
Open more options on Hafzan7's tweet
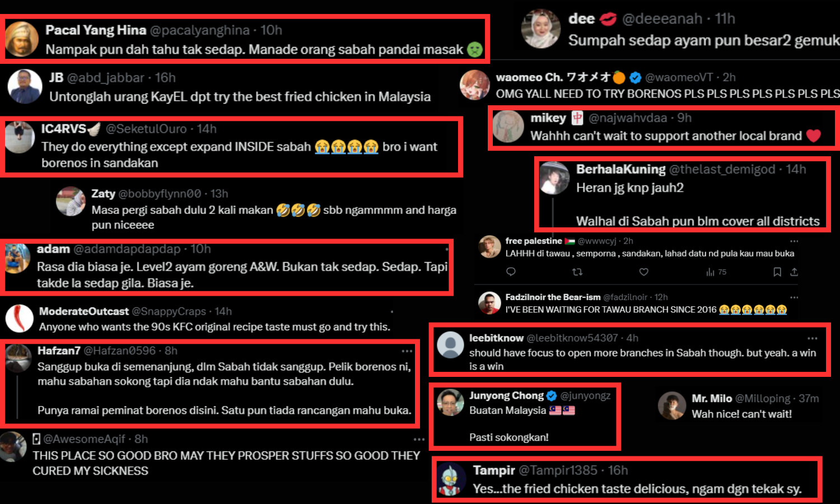(407, 351)
